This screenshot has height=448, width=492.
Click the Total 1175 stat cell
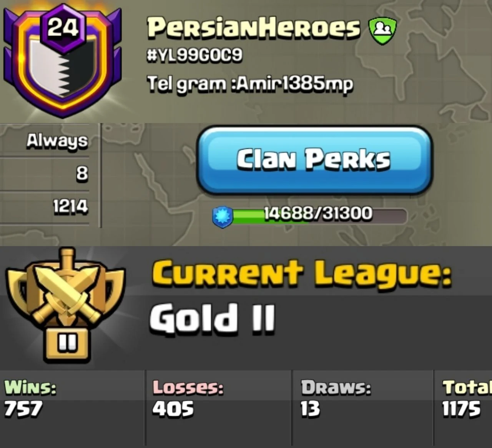463,408
